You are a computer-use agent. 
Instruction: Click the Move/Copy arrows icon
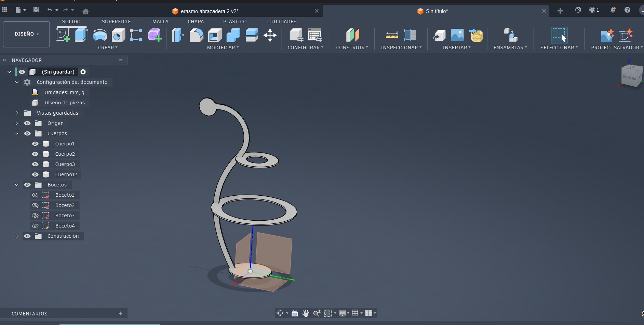pyautogui.click(x=270, y=35)
